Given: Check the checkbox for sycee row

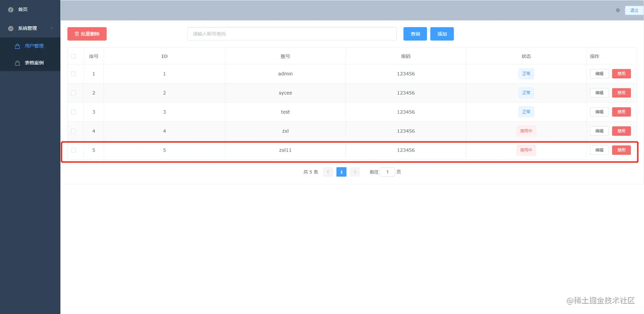Looking at the screenshot, I should click(73, 93).
